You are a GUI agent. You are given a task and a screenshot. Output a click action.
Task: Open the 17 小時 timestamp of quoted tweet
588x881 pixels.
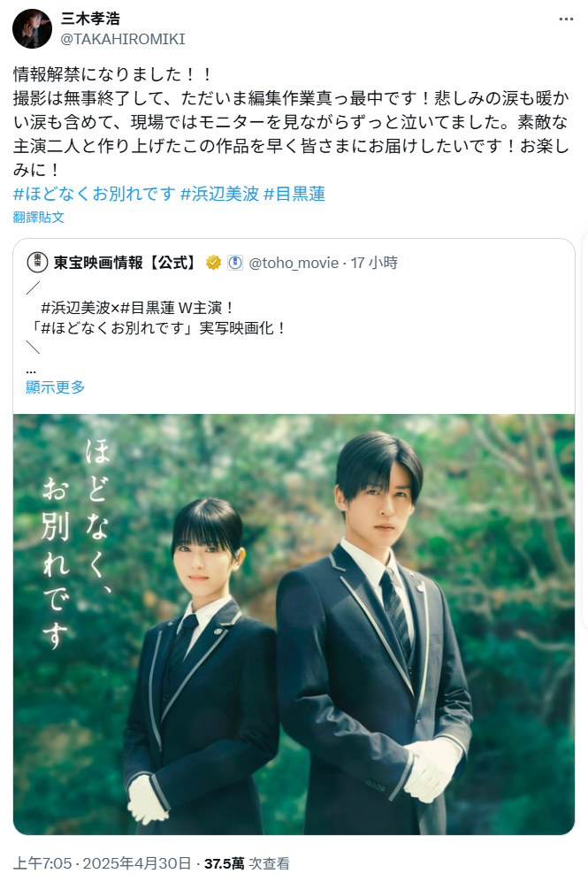click(x=374, y=263)
